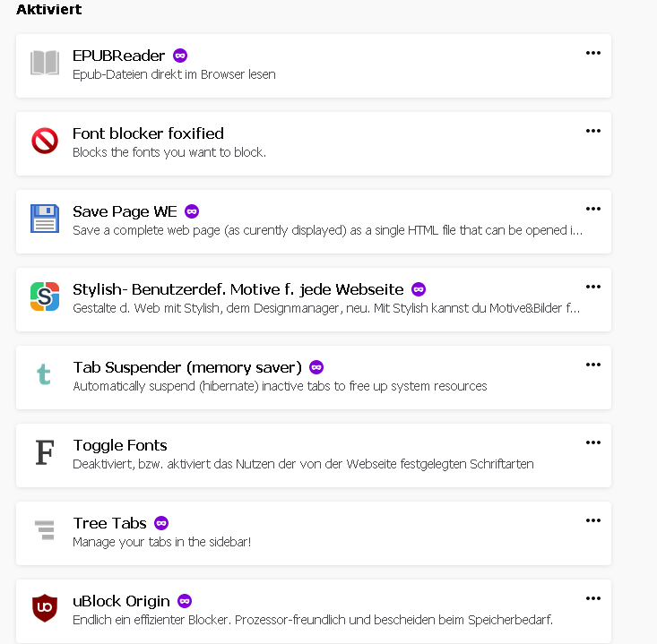Open the Toggle Fonts extension details
The height and width of the screenshot is (644, 657).
tap(314, 455)
